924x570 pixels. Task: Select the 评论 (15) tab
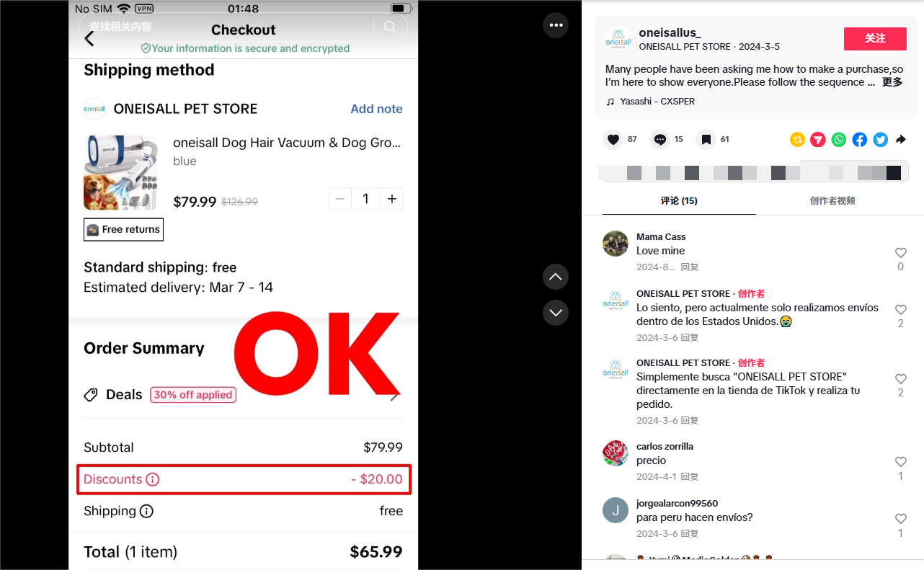click(x=679, y=201)
